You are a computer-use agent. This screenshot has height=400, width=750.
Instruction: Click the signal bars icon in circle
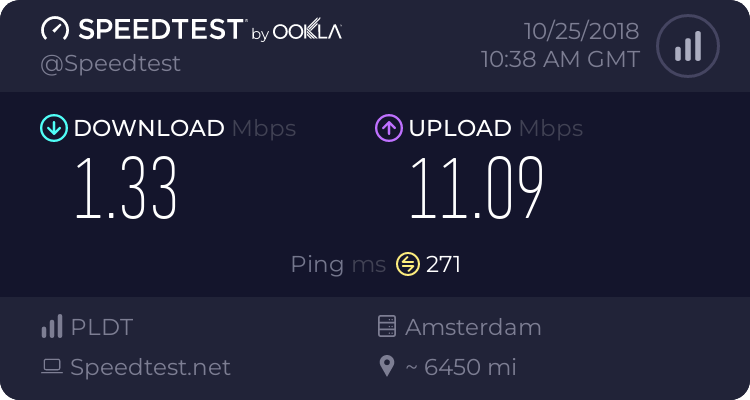point(688,46)
